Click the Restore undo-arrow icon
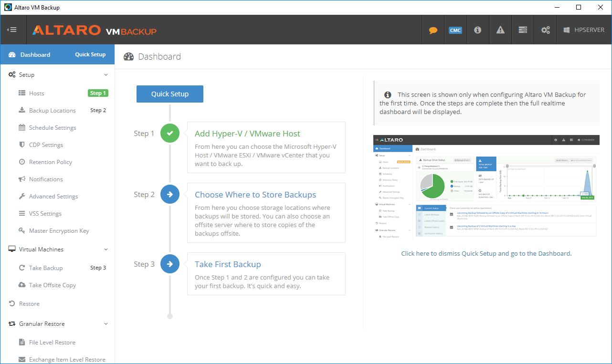Image resolution: width=612 pixels, height=364 pixels. [x=12, y=303]
